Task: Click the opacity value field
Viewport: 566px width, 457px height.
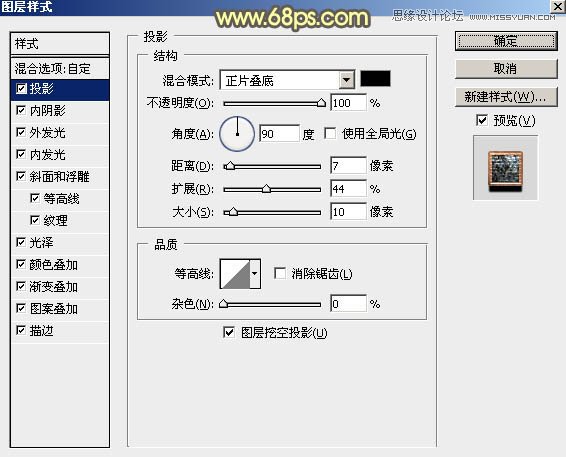Action: point(348,103)
